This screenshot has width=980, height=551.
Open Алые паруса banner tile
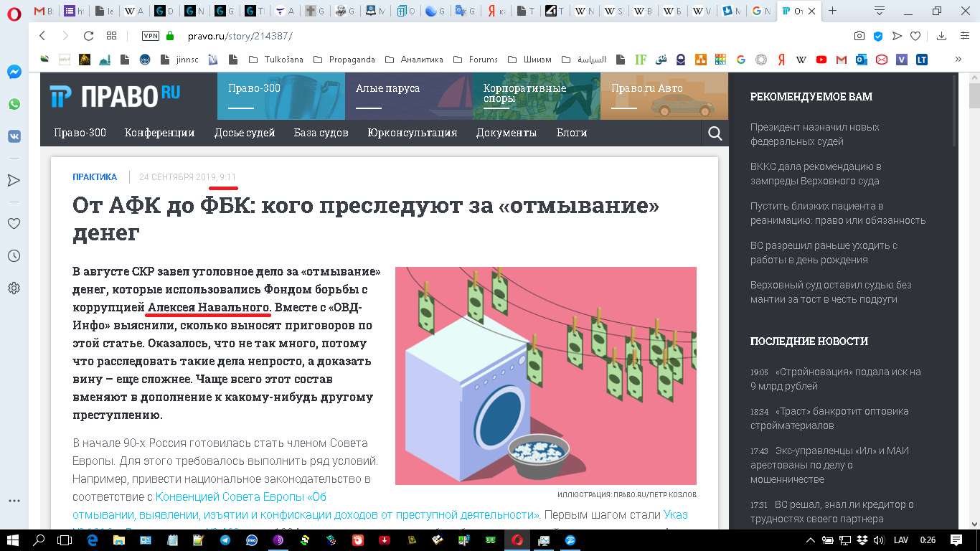(409, 96)
